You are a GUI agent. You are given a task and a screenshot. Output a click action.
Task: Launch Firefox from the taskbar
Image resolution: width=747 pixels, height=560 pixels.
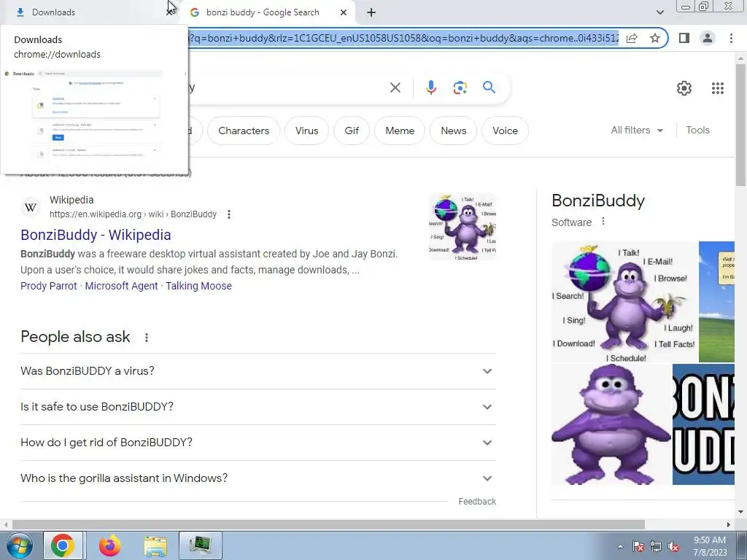(x=109, y=545)
